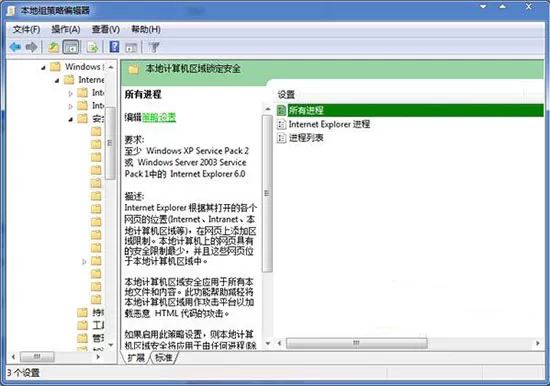Click the Interne tree item label

coord(91,80)
